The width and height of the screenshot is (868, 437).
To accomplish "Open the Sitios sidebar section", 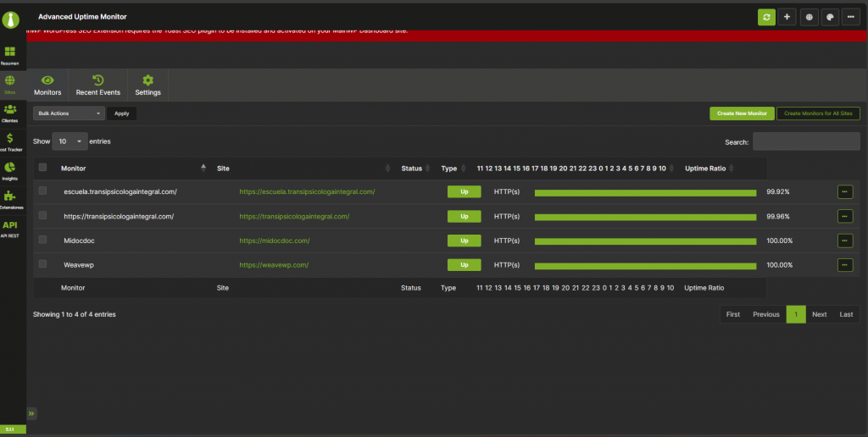I will click(x=10, y=85).
